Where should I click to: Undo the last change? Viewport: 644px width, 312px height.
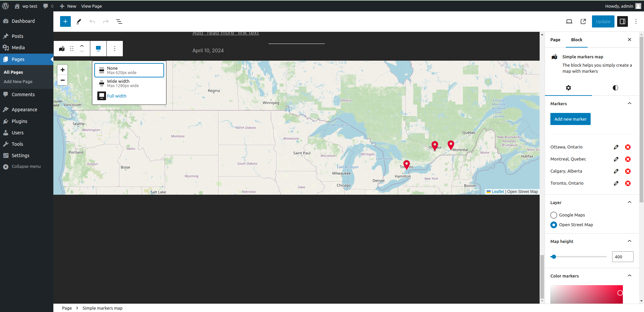point(92,21)
